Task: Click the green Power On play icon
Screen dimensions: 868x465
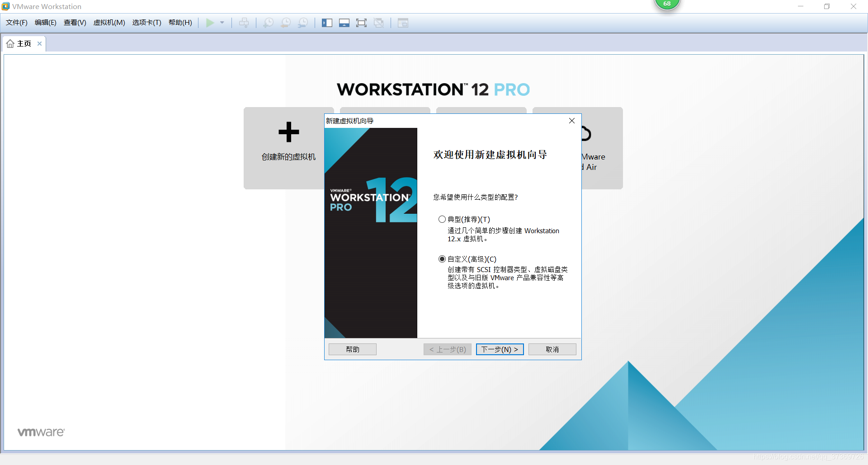Action: (210, 23)
